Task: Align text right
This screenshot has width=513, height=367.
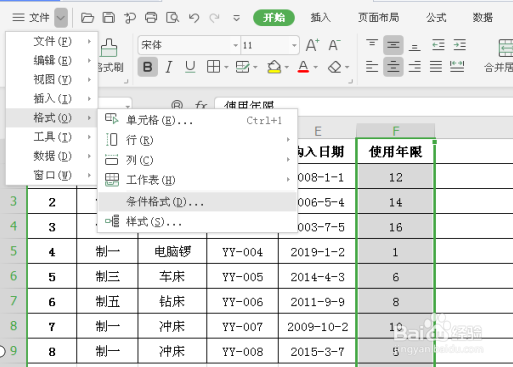Action: click(415, 67)
